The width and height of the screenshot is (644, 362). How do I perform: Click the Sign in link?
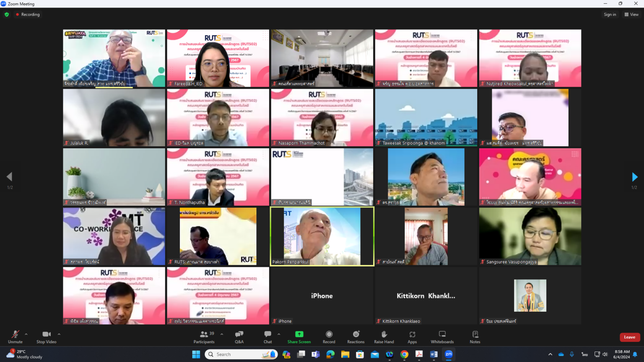610,14
